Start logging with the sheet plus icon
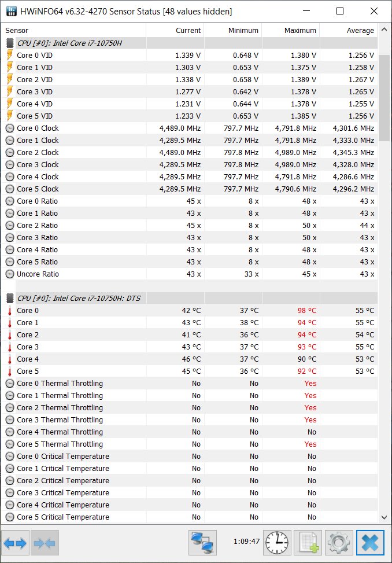The width and height of the screenshot is (392, 563). click(x=308, y=543)
